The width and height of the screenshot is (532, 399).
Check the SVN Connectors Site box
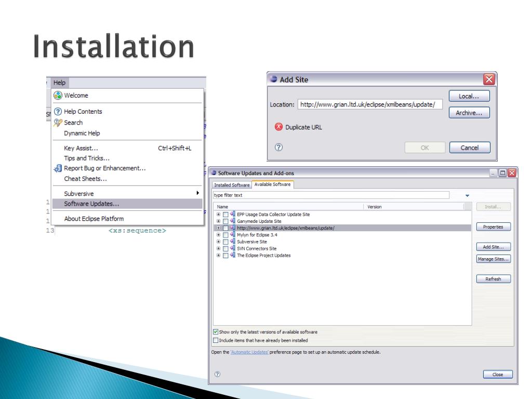[225, 249]
